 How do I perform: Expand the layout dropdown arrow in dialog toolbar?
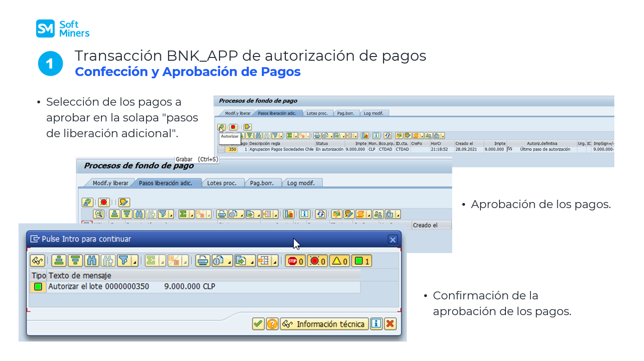[x=275, y=263]
